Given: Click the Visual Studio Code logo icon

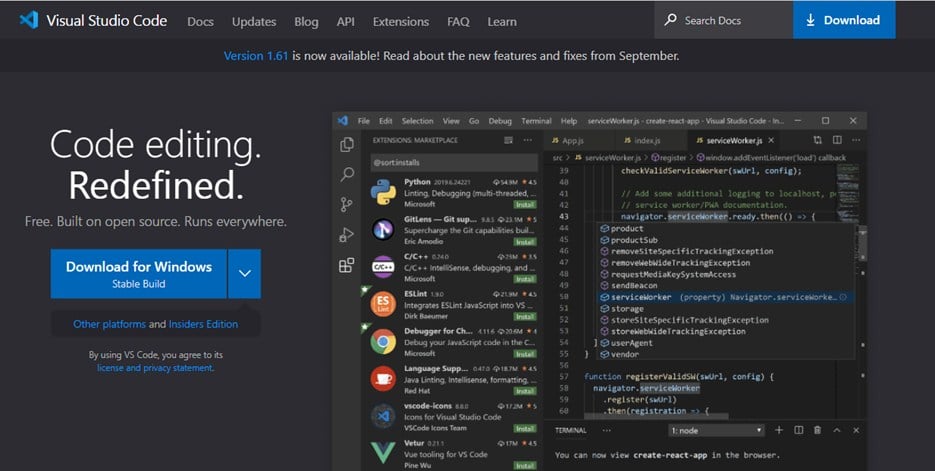Looking at the screenshot, I should pos(29,20).
